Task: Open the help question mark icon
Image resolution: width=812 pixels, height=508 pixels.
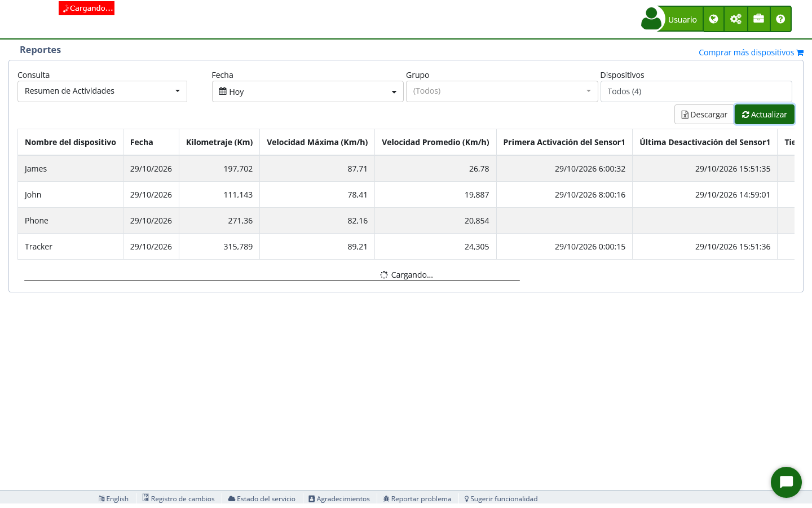Action: click(x=780, y=19)
